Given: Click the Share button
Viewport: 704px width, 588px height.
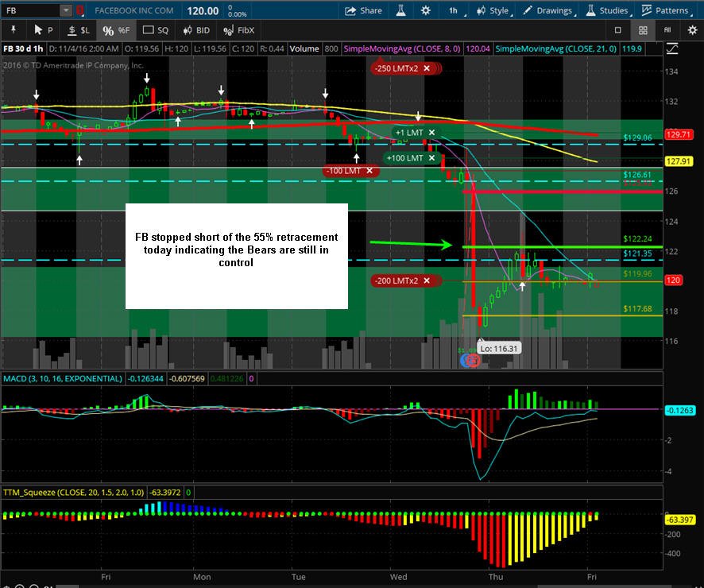Looking at the screenshot, I should pos(363,10).
